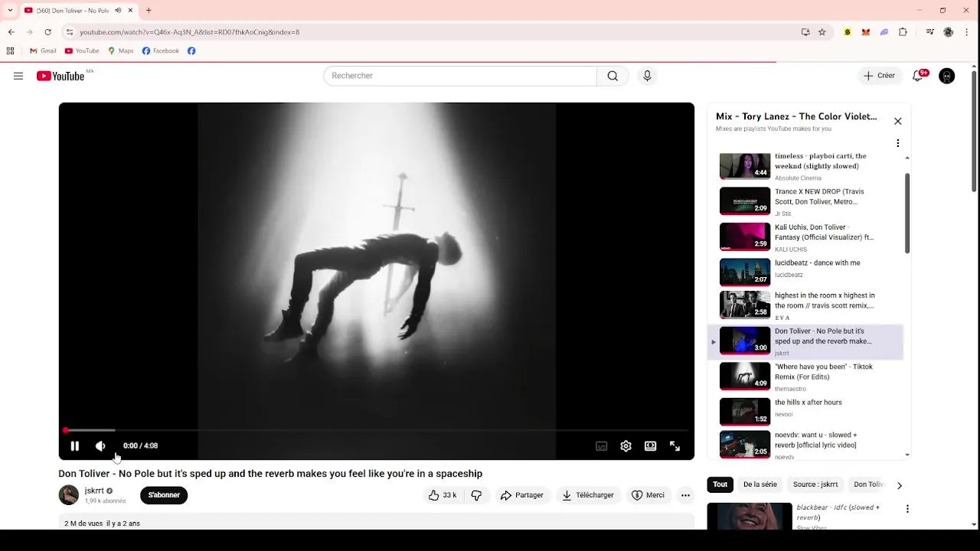Seek on the video progress bar

tap(377, 431)
